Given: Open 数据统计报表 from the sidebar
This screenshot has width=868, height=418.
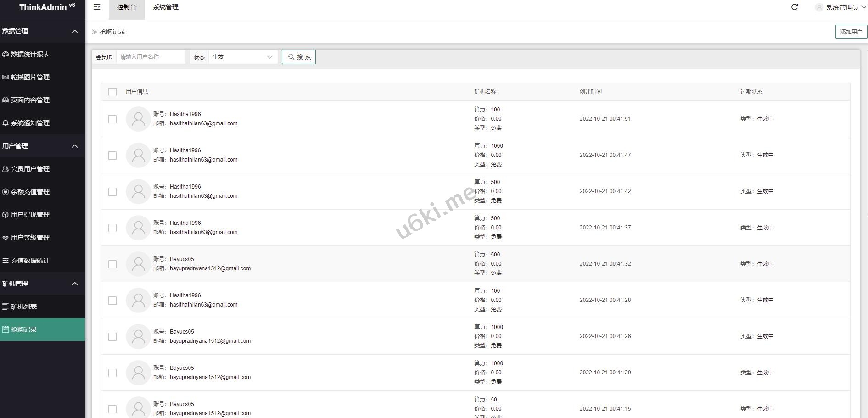Looking at the screenshot, I should tap(30, 54).
